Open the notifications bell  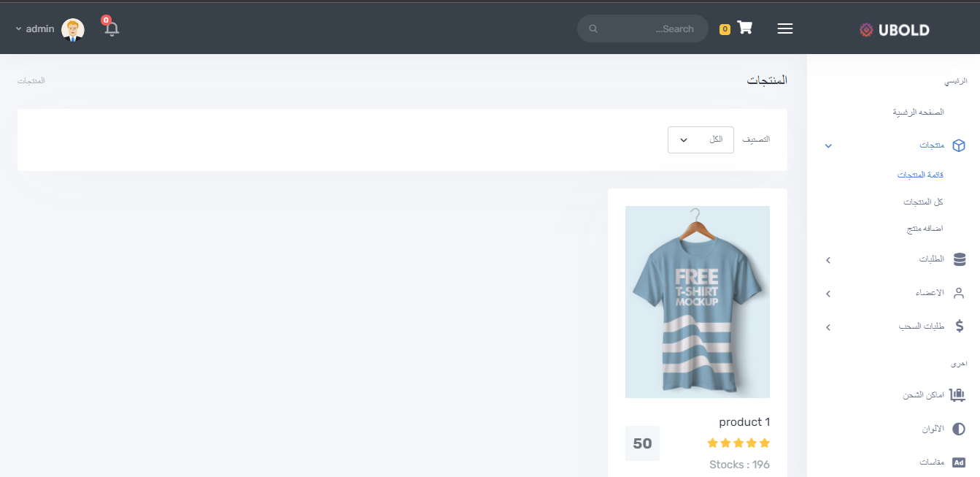(112, 29)
